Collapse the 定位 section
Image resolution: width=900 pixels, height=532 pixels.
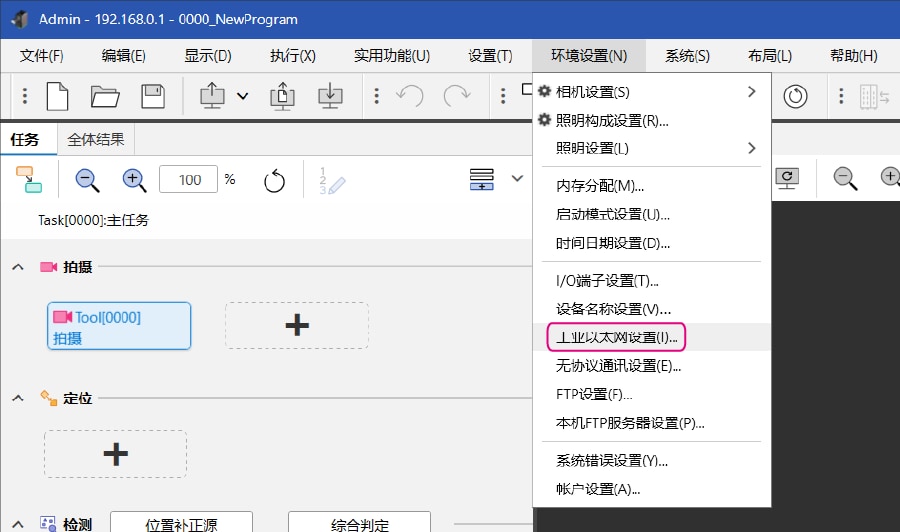pyautogui.click(x=18, y=398)
